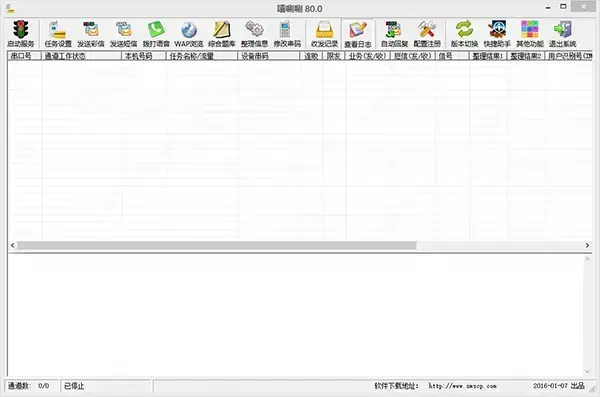The image size is (600, 397).
Task: Select the 业务(发/收) column header
Action: pos(368,56)
